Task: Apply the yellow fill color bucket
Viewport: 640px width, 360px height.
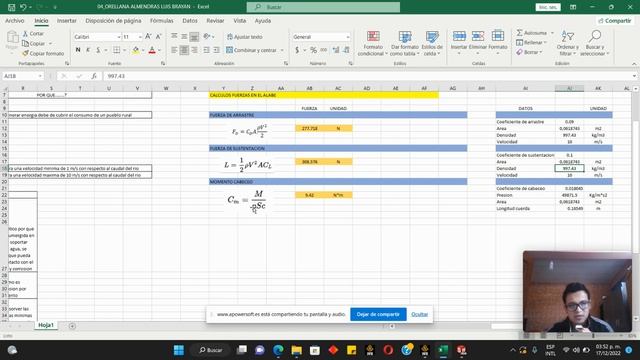Action: tap(136, 50)
